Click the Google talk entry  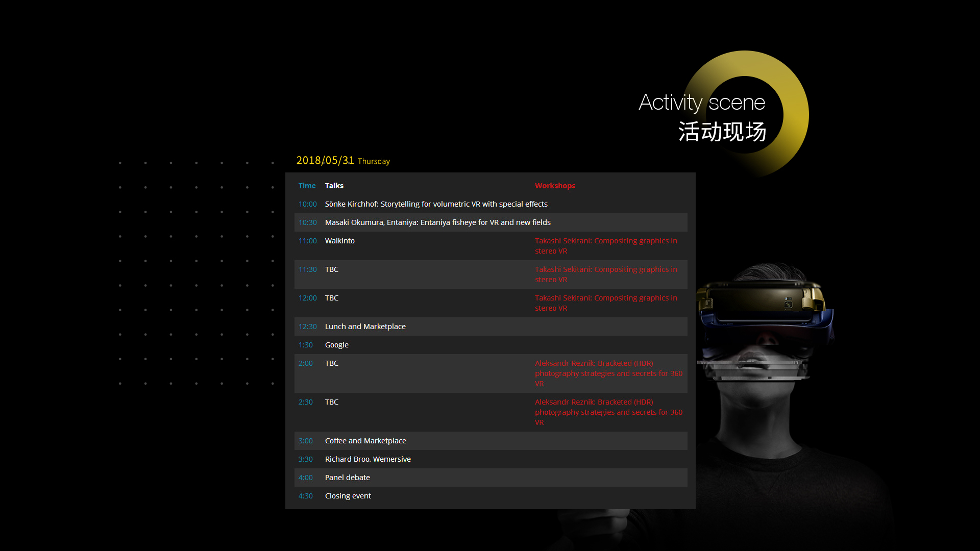337,345
